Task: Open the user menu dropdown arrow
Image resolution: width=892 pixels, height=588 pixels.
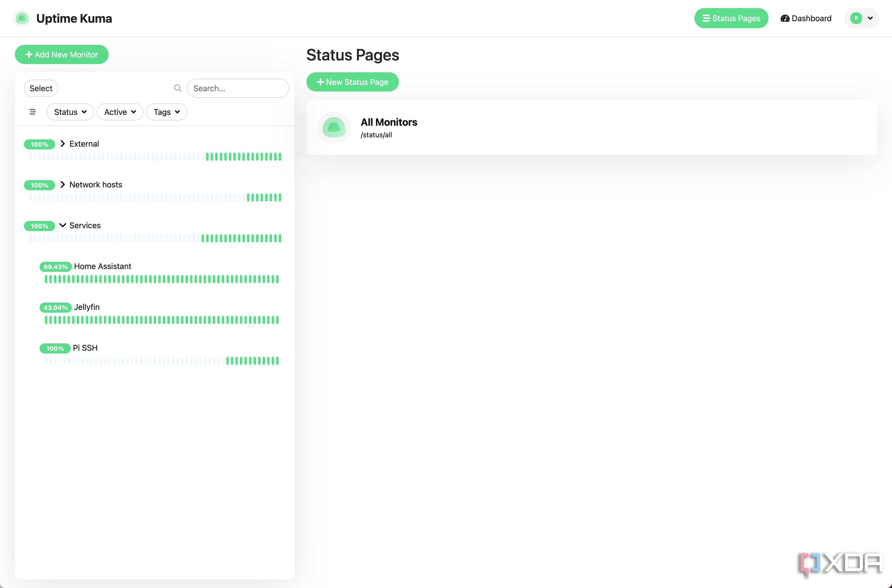Action: point(870,18)
